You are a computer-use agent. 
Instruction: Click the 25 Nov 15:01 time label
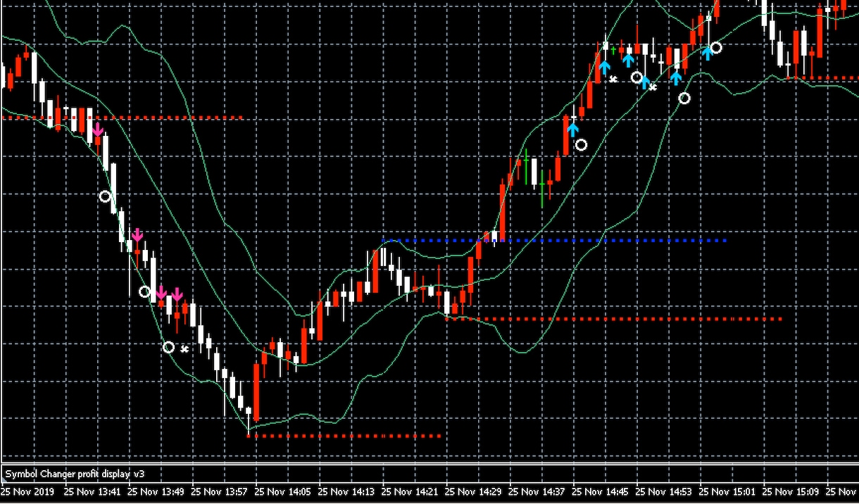(730, 491)
